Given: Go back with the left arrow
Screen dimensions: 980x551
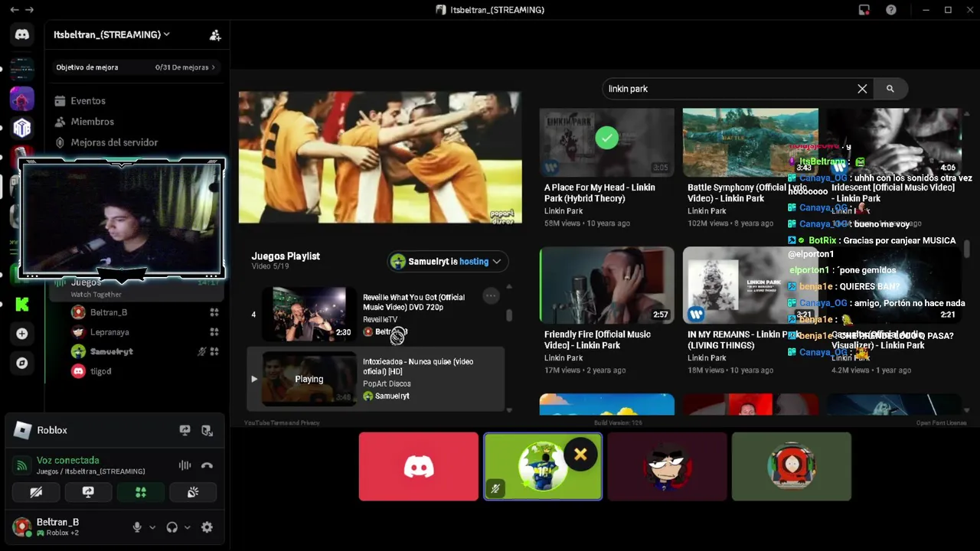Looking at the screenshot, I should pos(14,10).
